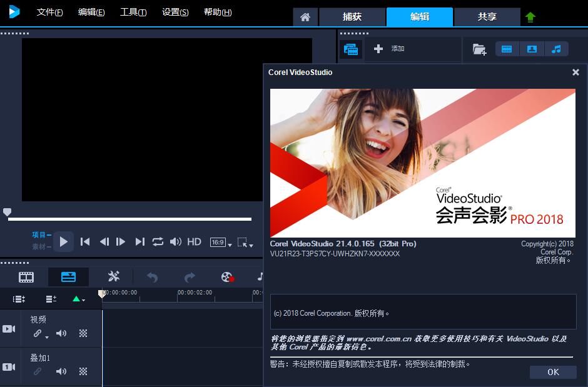This screenshot has height=387, width=588.
Task: Play the preview
Action: point(63,242)
